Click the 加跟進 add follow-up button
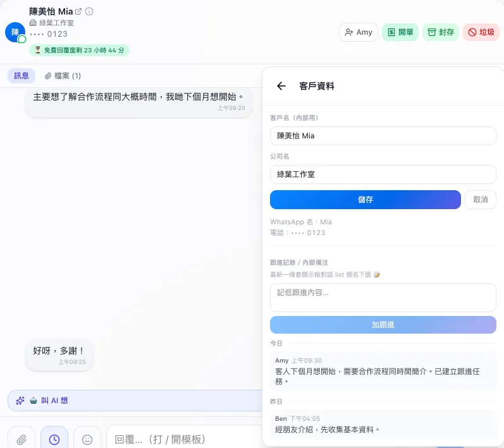This screenshot has height=448, width=504. 383,325
